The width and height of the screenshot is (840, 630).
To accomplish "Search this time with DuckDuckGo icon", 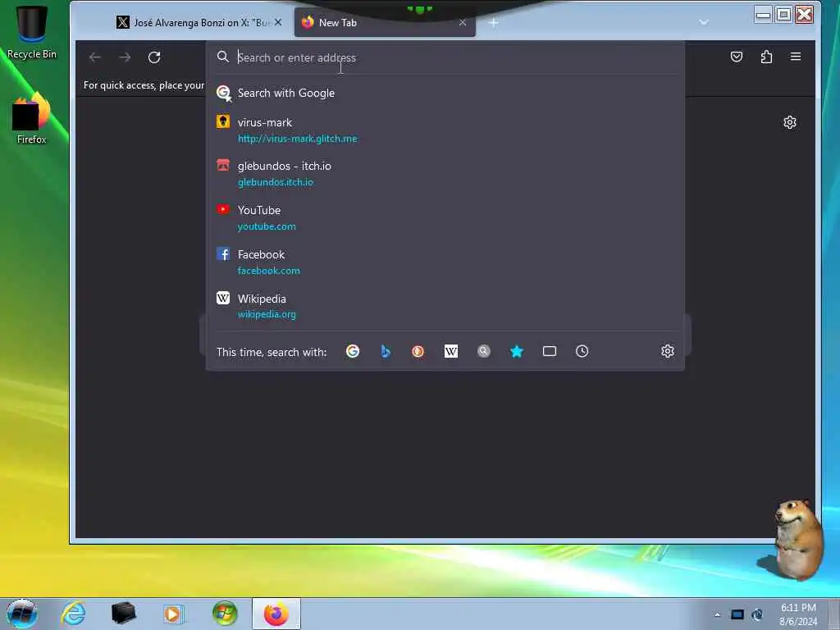I will [x=418, y=351].
